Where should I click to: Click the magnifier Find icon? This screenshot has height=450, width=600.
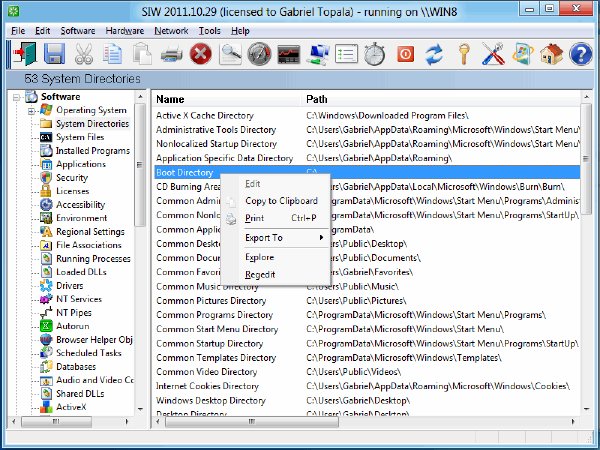click(x=230, y=54)
